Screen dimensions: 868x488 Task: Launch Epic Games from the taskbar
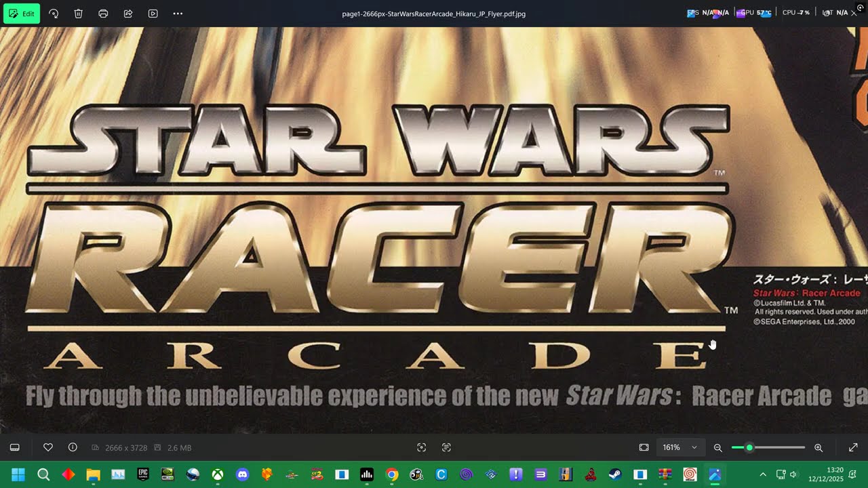tap(143, 474)
